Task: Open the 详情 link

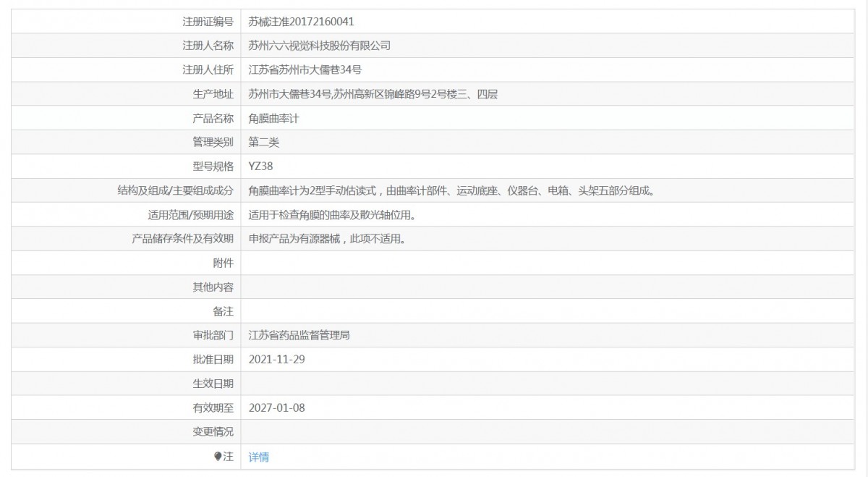Action: coord(258,457)
